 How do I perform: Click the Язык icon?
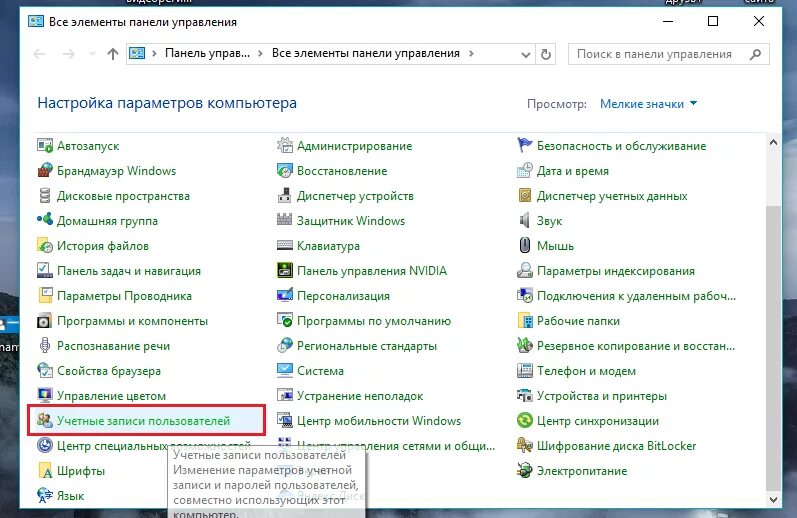coord(45,496)
